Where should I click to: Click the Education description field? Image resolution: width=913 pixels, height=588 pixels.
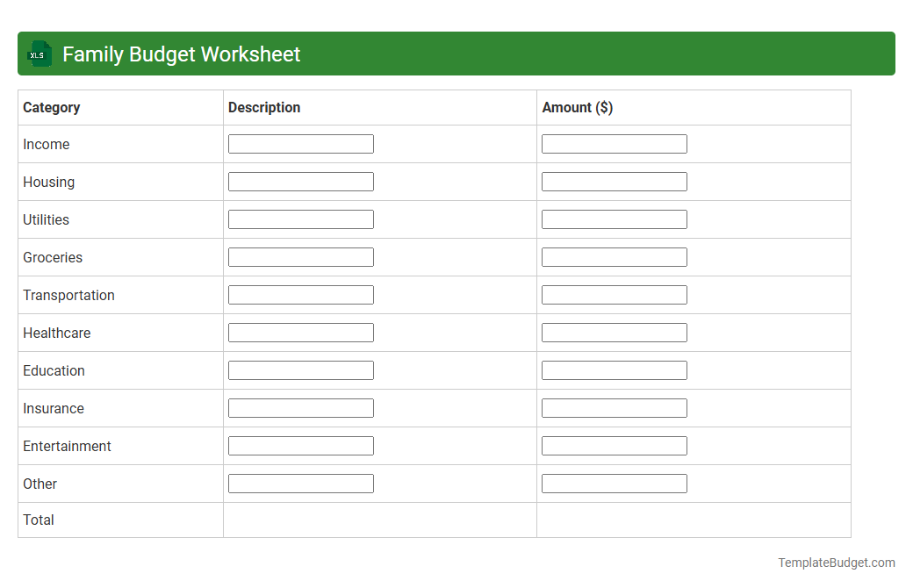pyautogui.click(x=300, y=369)
